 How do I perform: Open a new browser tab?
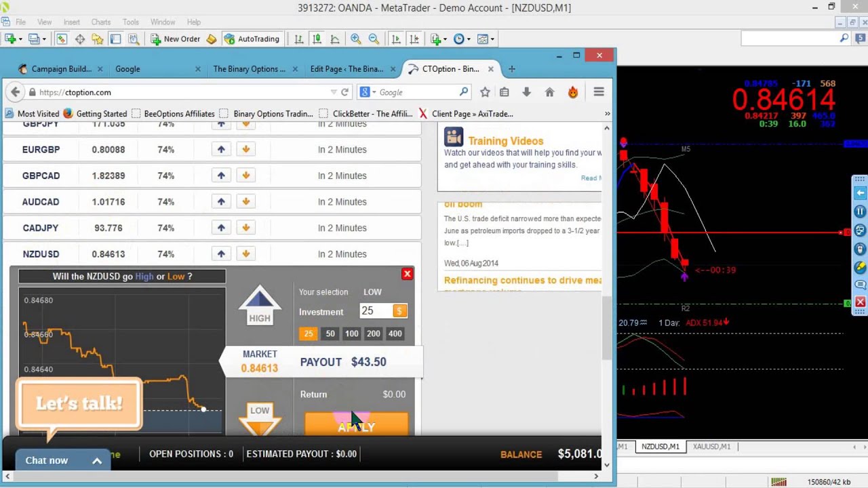[x=512, y=68]
